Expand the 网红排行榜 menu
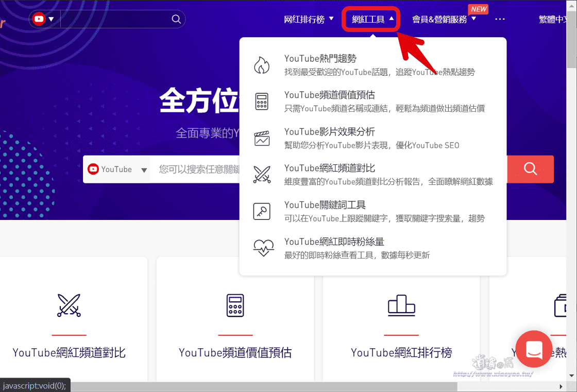The width and height of the screenshot is (577, 392). pyautogui.click(x=309, y=19)
